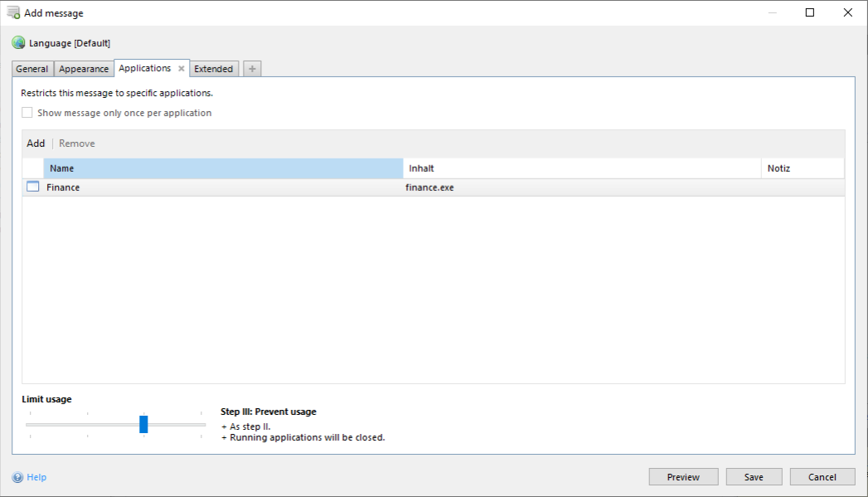
Task: Click Remove to delete selected application
Action: coord(76,143)
